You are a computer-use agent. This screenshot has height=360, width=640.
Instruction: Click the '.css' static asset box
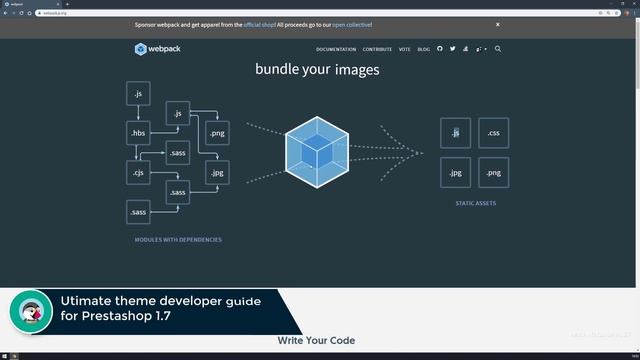click(493, 133)
